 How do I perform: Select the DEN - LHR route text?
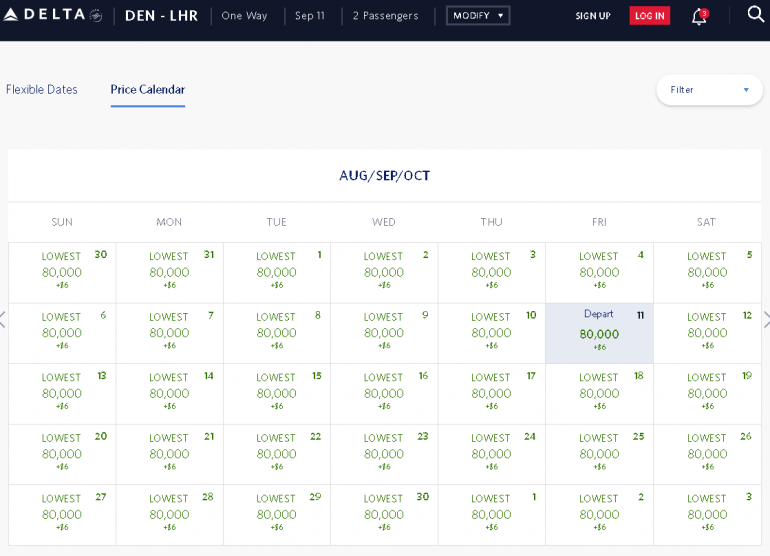[x=160, y=16]
